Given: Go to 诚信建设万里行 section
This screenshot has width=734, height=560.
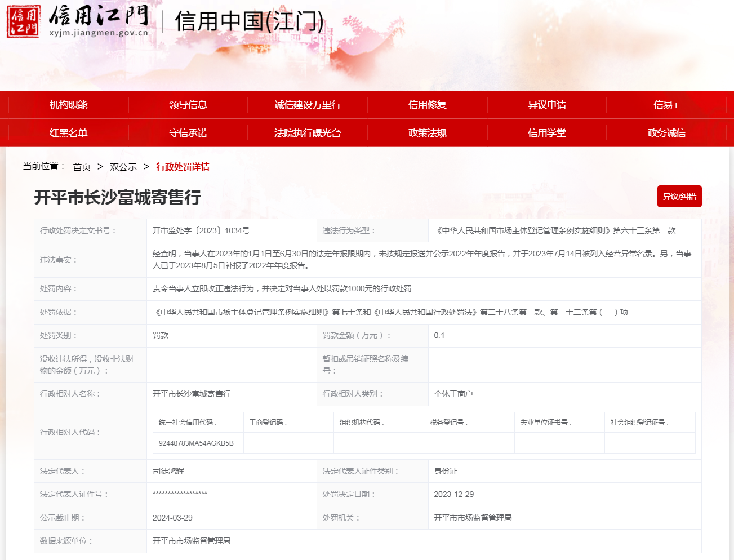Looking at the screenshot, I should pyautogui.click(x=308, y=105).
